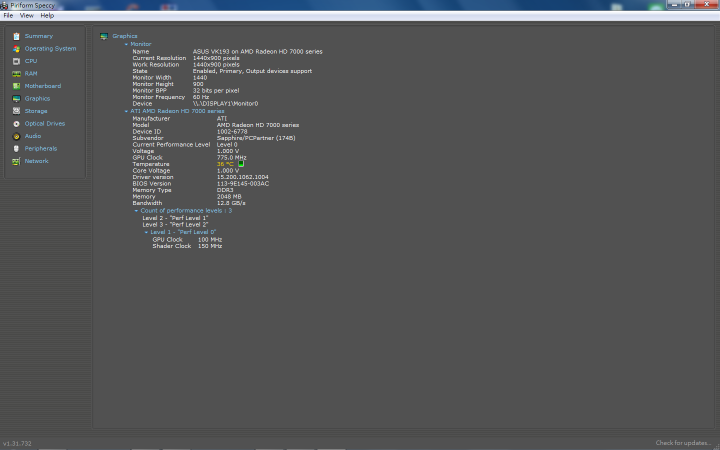
Task: Click the Manufacturer ATI value
Action: pyautogui.click(x=222, y=118)
